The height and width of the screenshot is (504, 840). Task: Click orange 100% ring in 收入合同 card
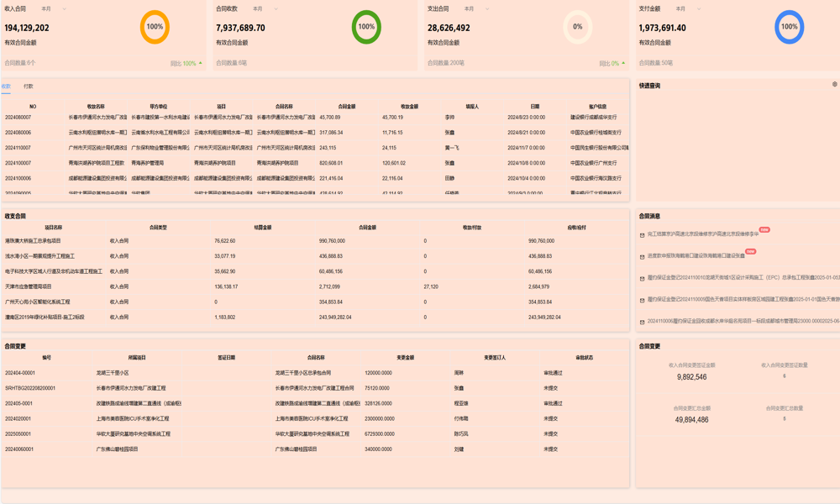point(155,27)
